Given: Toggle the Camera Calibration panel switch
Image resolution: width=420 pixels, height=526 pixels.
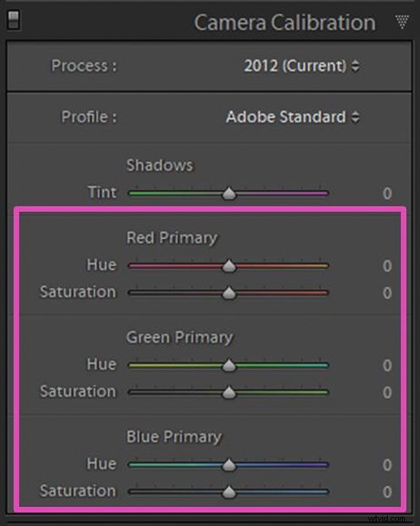Looking at the screenshot, I should (14, 20).
